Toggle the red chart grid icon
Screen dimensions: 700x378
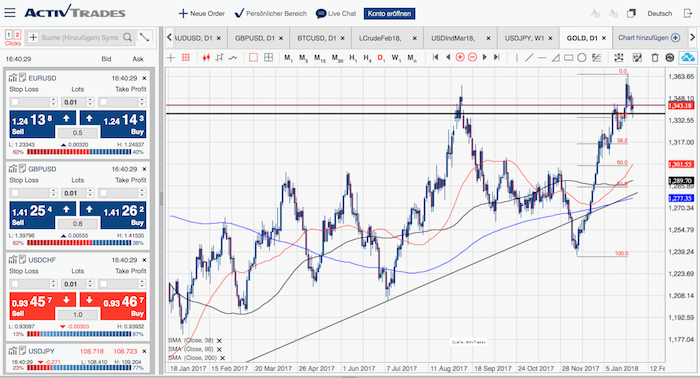coord(186,58)
